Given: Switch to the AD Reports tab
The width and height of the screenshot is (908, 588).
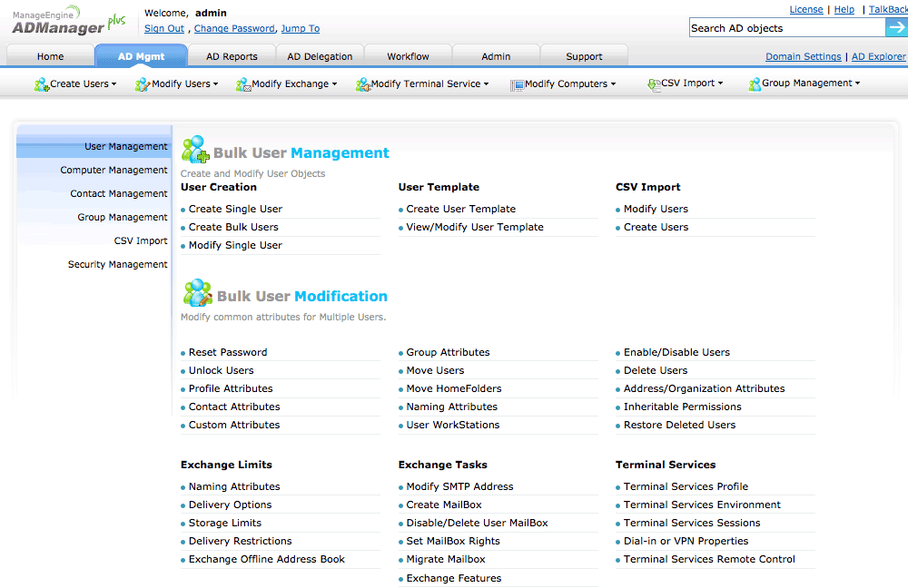Looking at the screenshot, I should [232, 56].
